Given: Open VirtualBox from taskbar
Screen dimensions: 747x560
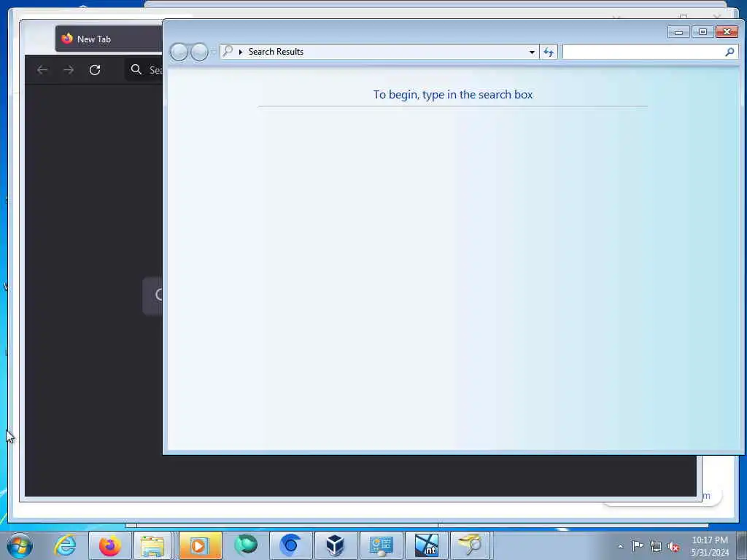Looking at the screenshot, I should coord(336,545).
